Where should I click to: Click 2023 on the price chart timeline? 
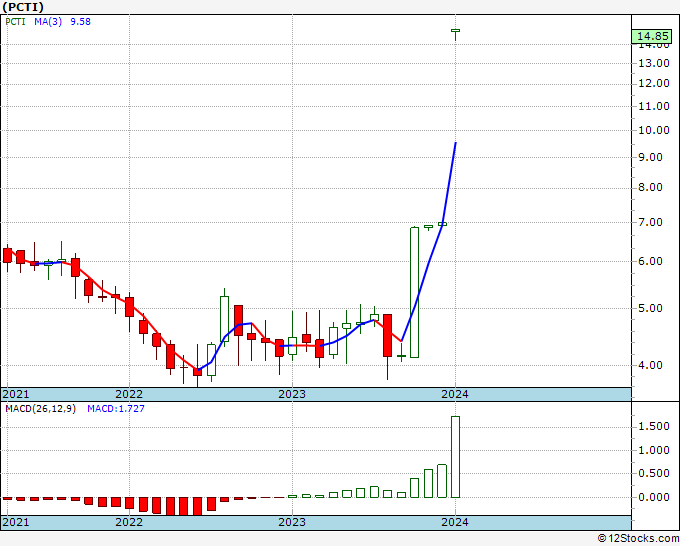(x=292, y=394)
